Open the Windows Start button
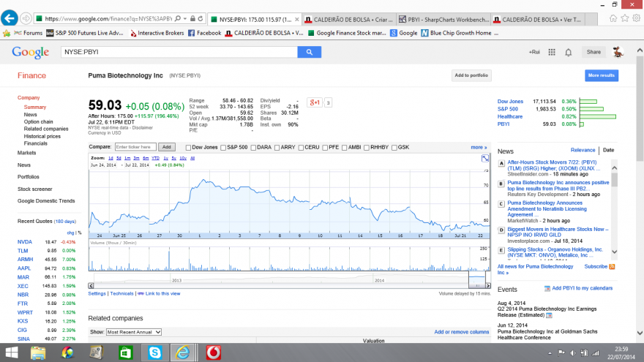Screen dimensions: 644x362 [12, 352]
